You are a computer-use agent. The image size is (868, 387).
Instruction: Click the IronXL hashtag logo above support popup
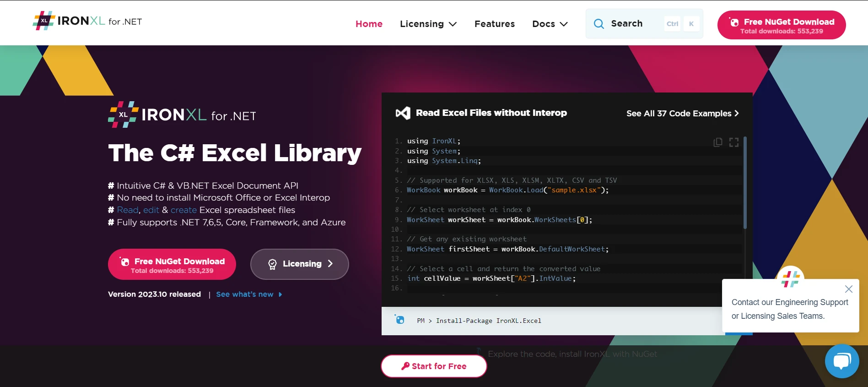point(791,278)
